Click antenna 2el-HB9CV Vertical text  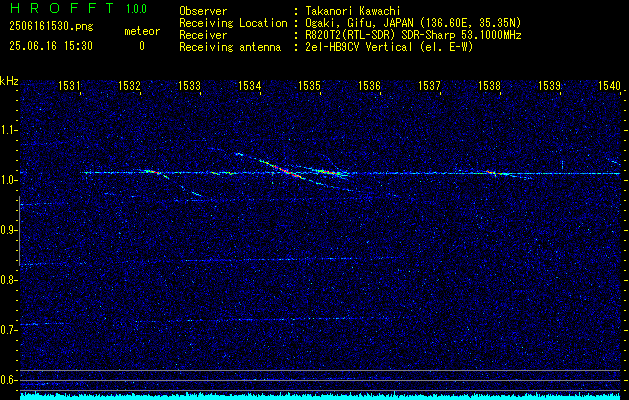pos(389,47)
